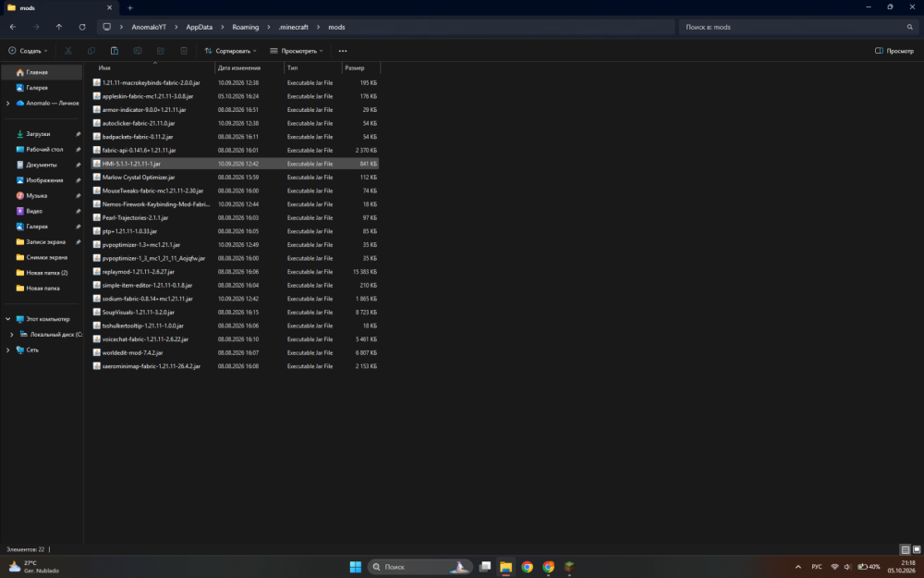
Task: Select the Marlow Crystal Optimizer.jar file
Action: click(x=235, y=178)
